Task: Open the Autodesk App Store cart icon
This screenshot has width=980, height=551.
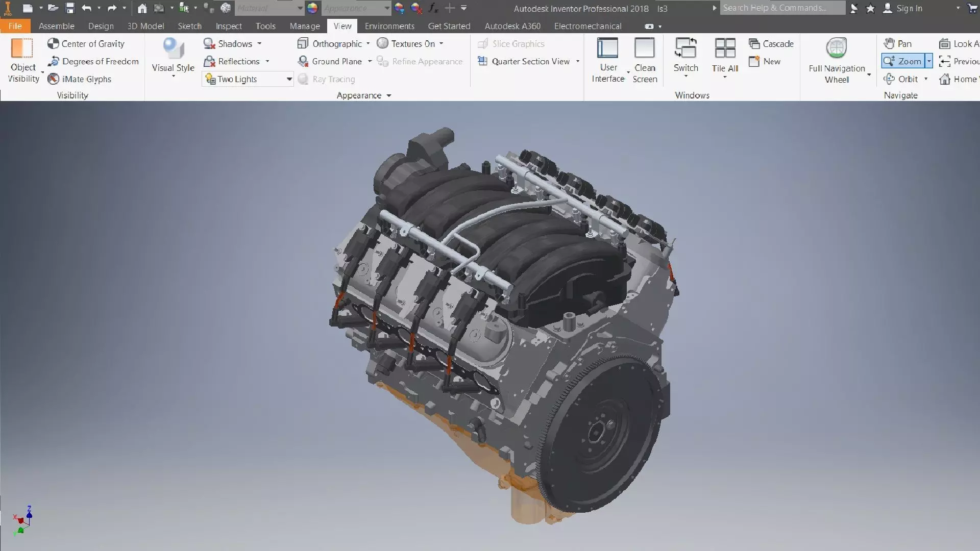Action: [x=972, y=8]
